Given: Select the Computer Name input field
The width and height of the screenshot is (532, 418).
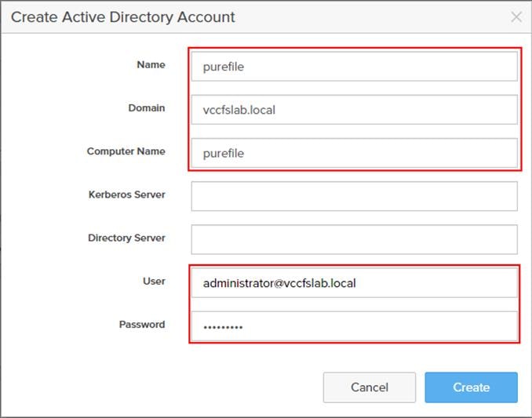Looking at the screenshot, I should [x=354, y=153].
